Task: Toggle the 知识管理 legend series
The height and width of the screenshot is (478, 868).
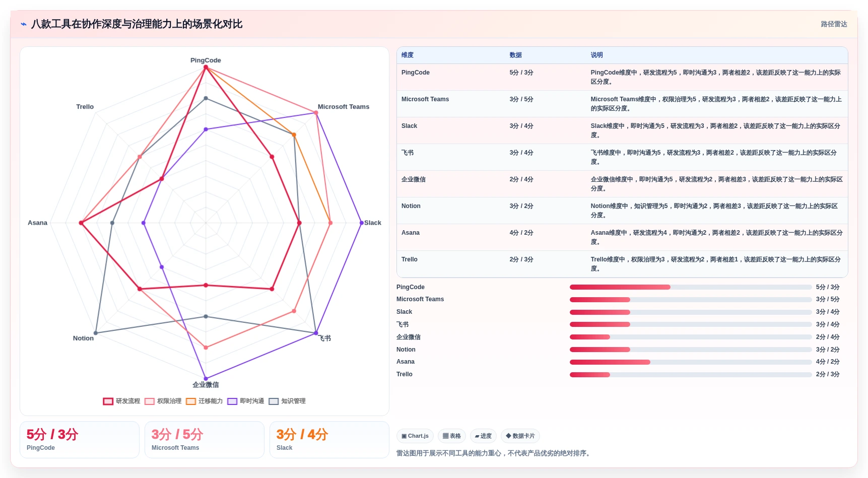Action: coord(287,401)
